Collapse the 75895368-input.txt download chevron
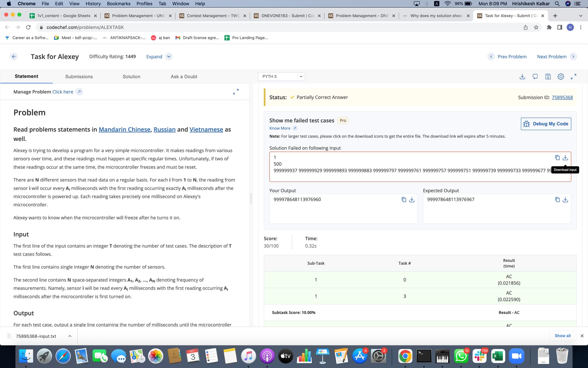This screenshot has height=368, width=588. (70, 336)
